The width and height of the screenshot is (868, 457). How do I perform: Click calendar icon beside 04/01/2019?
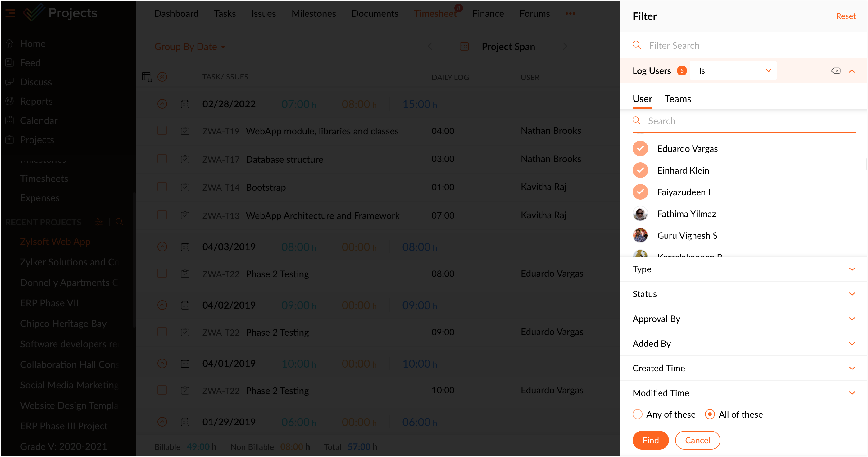(185, 364)
